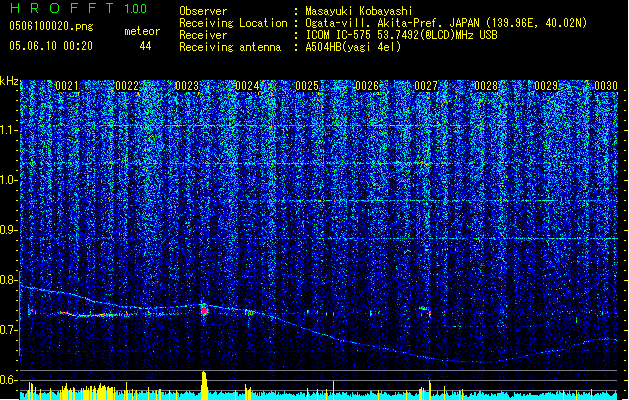The height and width of the screenshot is (400, 629).
Task: Select the file name 0506100020.png
Action: [x=51, y=26]
